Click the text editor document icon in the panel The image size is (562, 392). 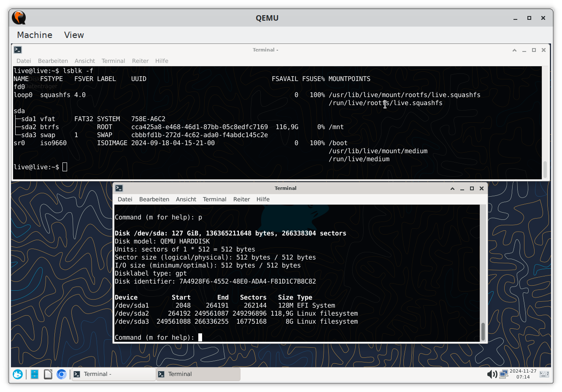48,374
